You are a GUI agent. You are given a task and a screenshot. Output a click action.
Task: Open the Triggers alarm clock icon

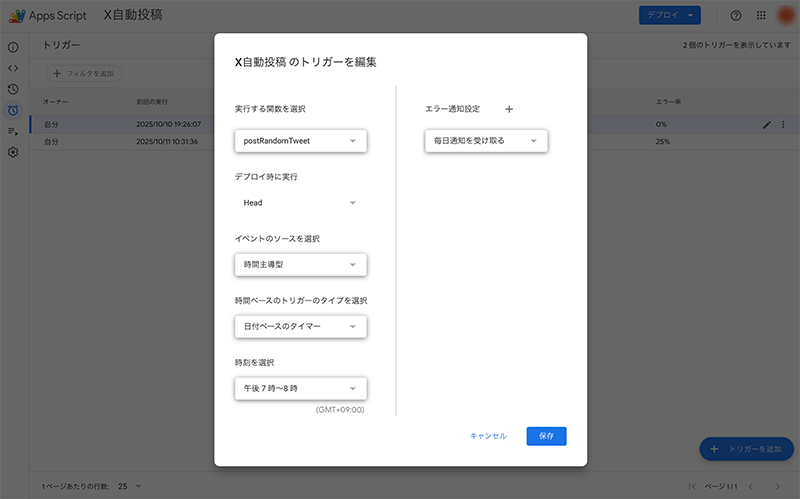[13, 110]
